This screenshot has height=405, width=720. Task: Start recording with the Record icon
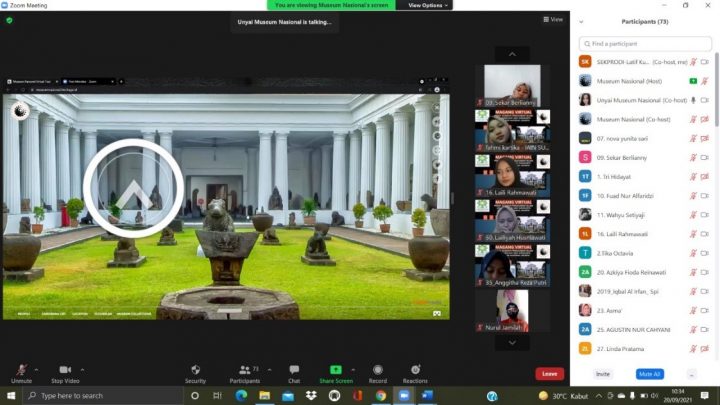click(x=378, y=370)
